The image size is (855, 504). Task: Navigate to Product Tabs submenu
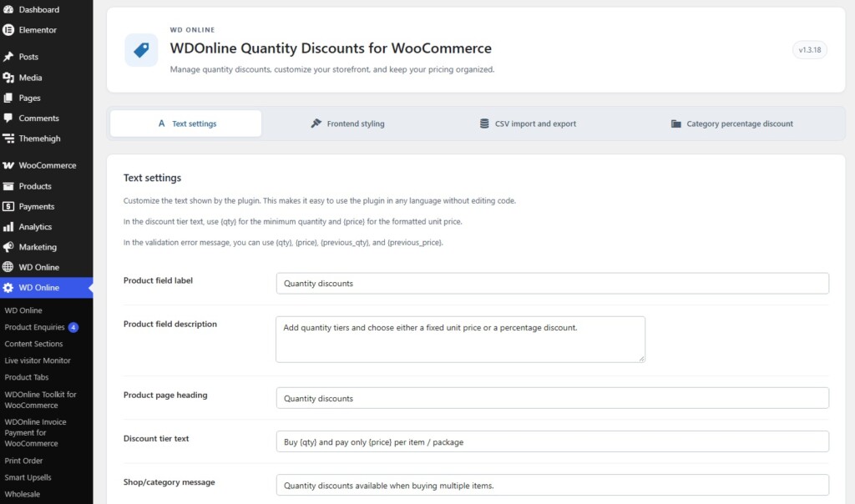27,377
